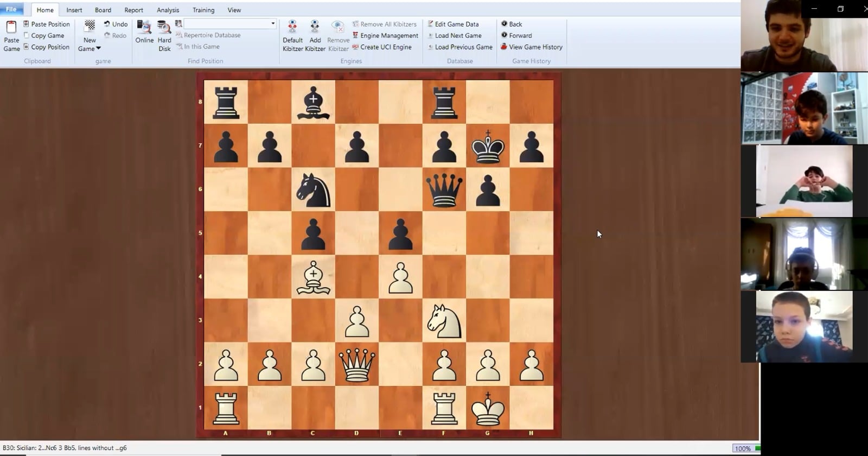Open the View Game History icon
Viewport: 868px width, 456px height.
(x=504, y=47)
